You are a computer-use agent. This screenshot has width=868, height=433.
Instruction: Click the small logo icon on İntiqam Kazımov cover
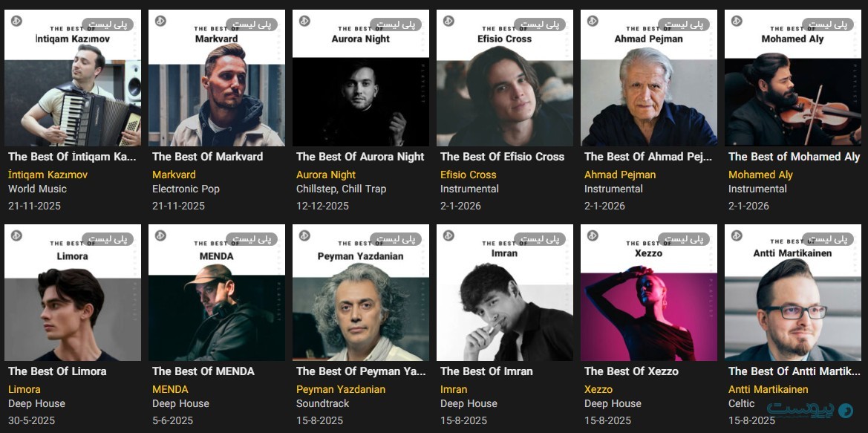pos(16,21)
